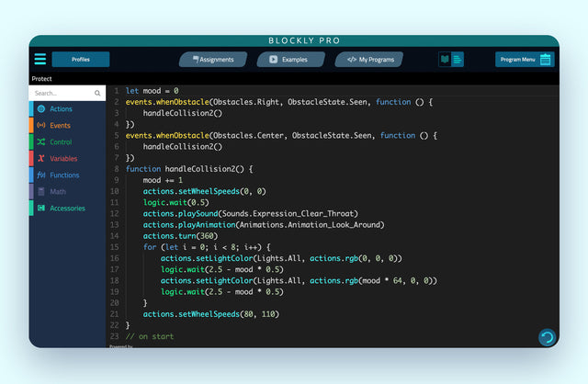Click the search magnifier icon
The image size is (588, 384).
click(x=97, y=94)
